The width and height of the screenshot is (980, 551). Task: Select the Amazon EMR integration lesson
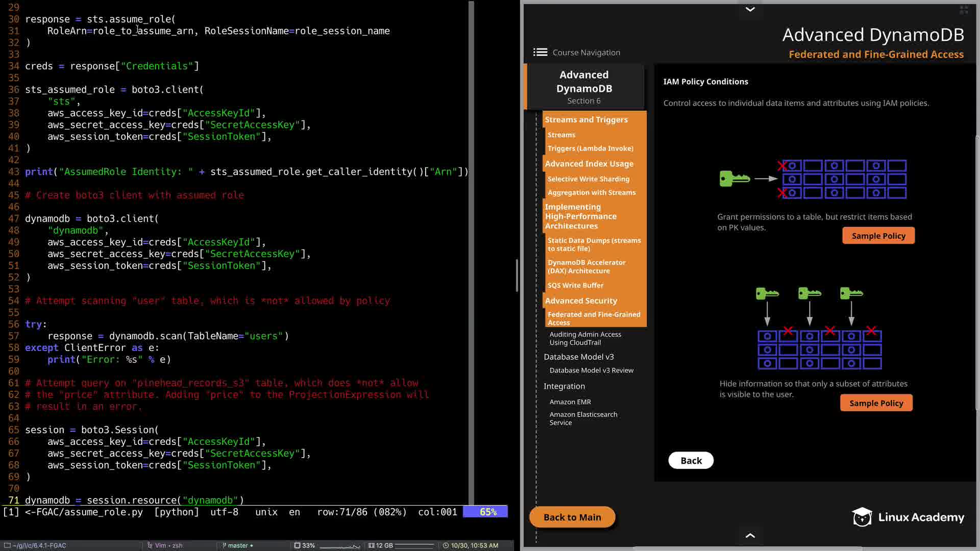570,402
